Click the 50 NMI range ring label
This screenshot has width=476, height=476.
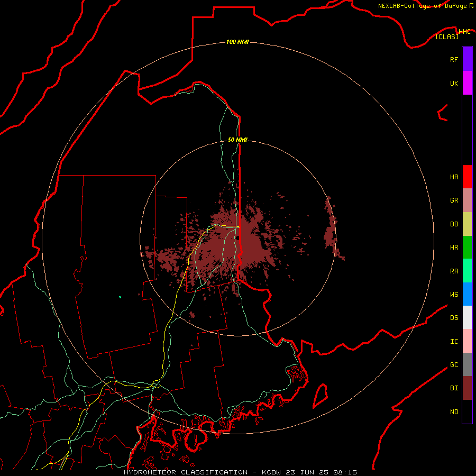tap(237, 140)
